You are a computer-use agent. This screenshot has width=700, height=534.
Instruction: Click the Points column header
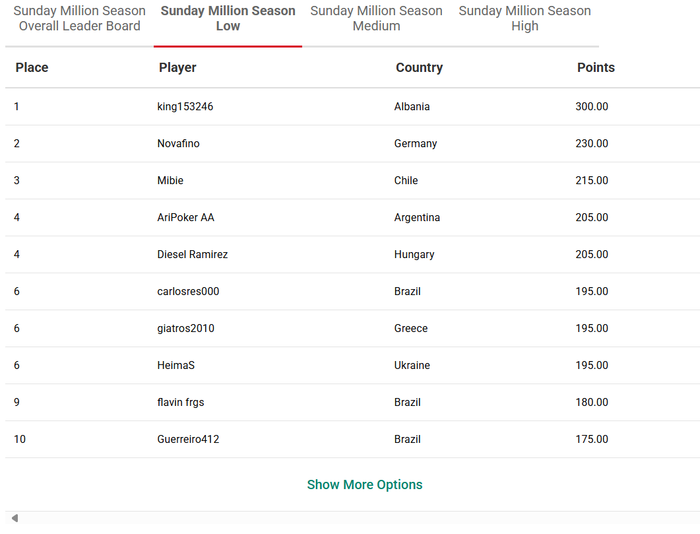(596, 67)
